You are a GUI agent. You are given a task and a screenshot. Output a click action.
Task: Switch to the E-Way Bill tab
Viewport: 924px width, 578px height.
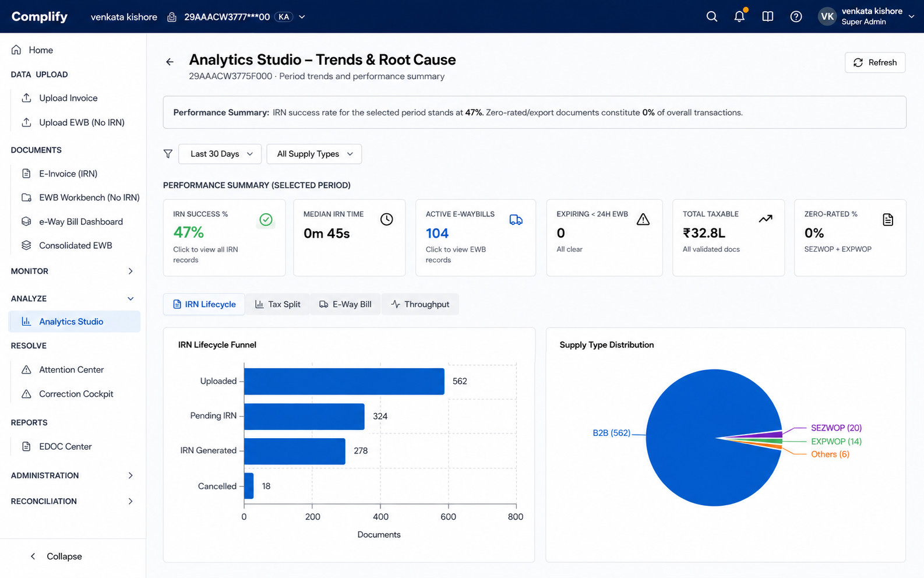345,304
